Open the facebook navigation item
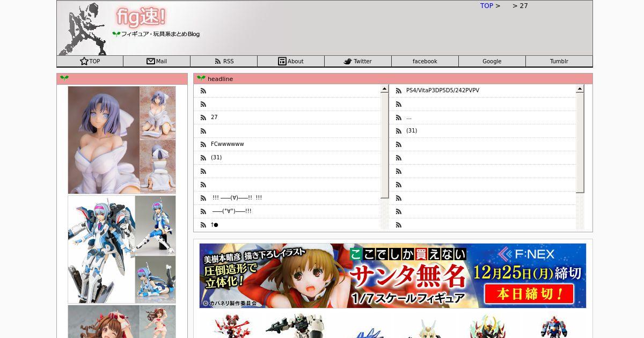 [425, 61]
